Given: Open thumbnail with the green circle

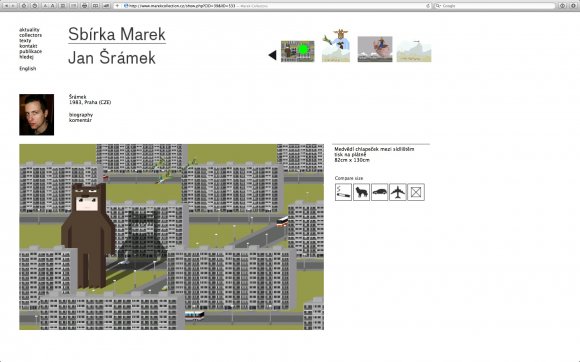Looking at the screenshot, I should click(x=297, y=51).
